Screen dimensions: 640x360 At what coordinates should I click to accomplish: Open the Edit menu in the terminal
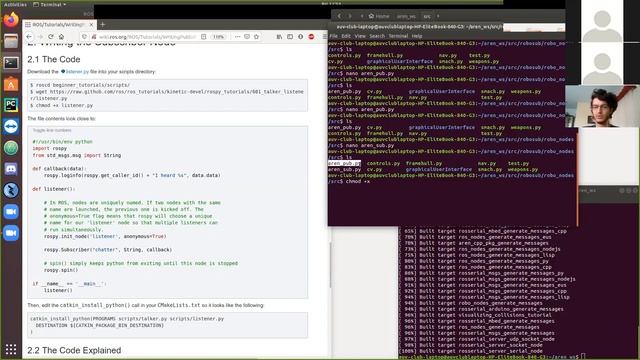[x=346, y=36]
